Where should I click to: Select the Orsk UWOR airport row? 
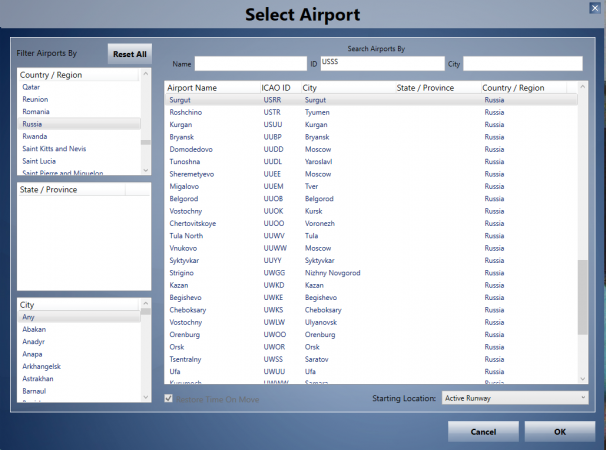[371, 347]
